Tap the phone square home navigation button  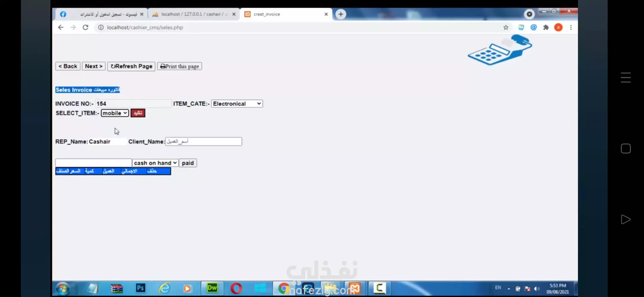626,148
